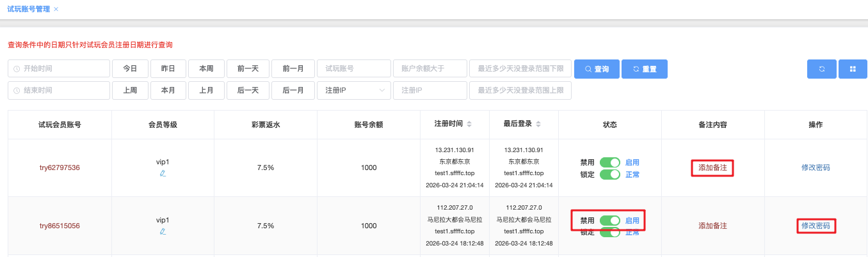Click the grid layout icon button
Image resolution: width=868 pixels, height=257 pixels.
853,69
